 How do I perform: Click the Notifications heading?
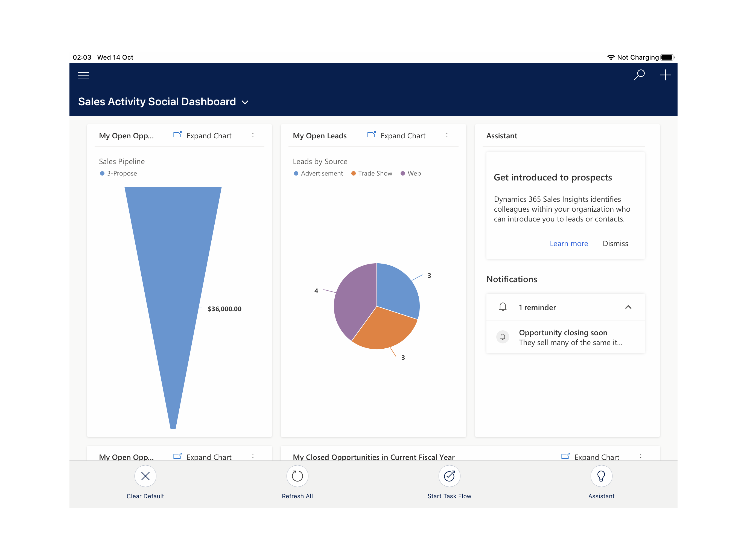pyautogui.click(x=511, y=279)
